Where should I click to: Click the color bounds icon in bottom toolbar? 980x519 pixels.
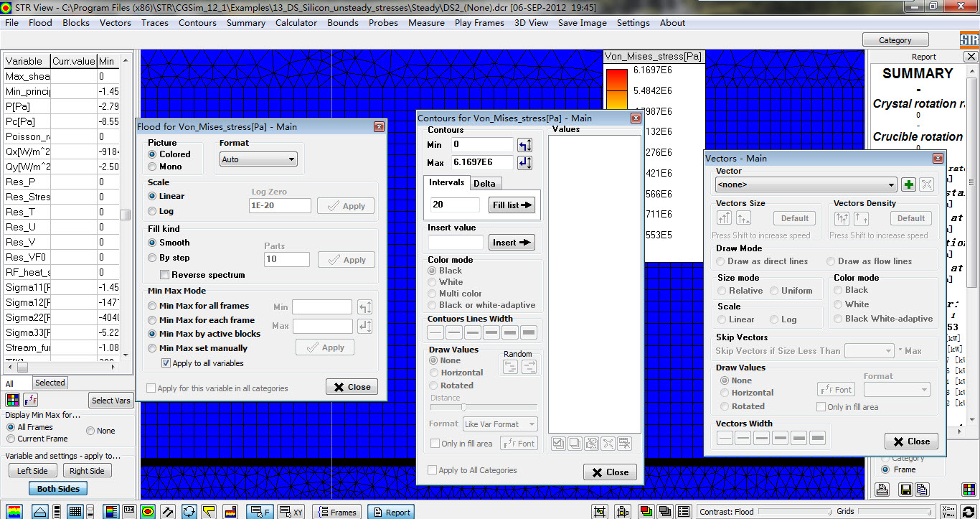(x=230, y=511)
